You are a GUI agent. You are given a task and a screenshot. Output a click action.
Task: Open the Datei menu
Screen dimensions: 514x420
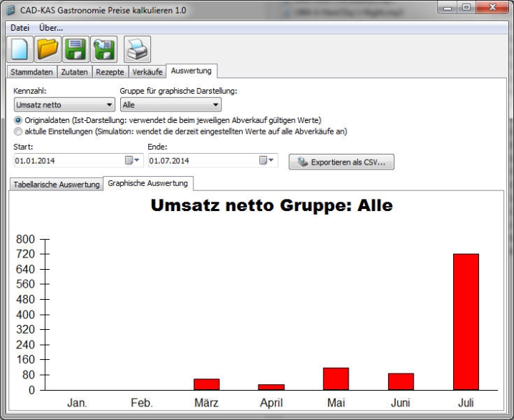[x=19, y=27]
